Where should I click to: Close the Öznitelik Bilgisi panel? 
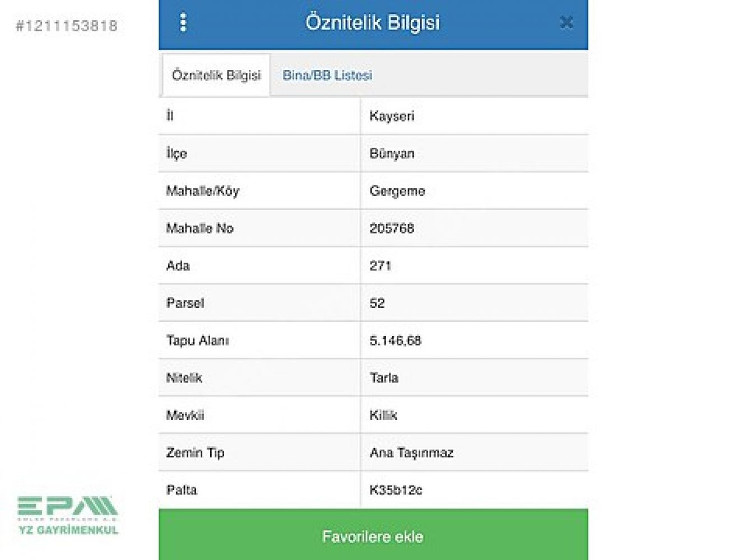click(x=566, y=22)
